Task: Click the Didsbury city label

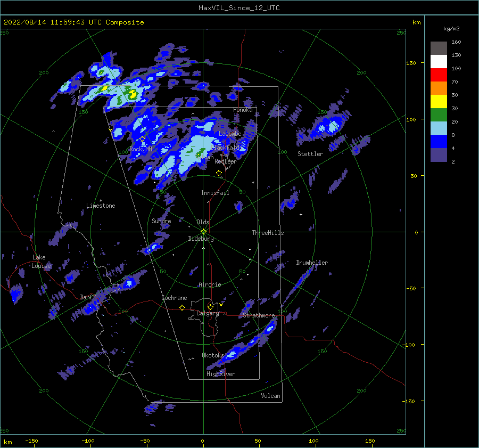Action: coord(201,239)
